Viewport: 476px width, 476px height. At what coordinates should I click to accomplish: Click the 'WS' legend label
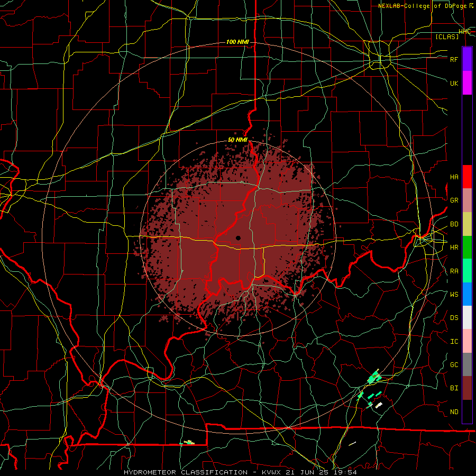454,295
